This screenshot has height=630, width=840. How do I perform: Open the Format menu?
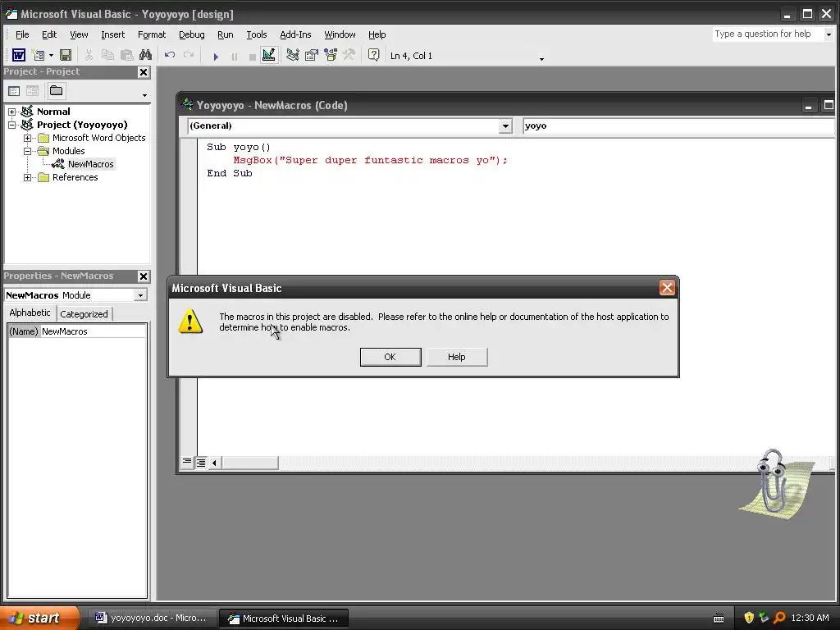[x=152, y=34]
